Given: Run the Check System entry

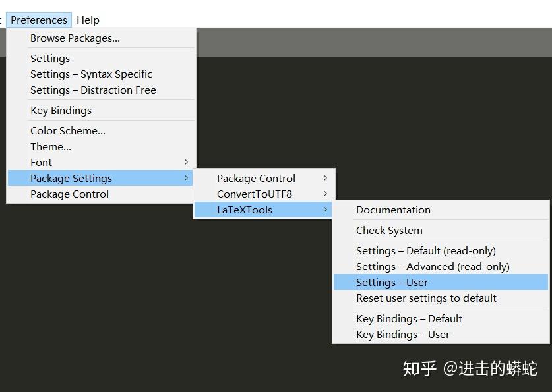Looking at the screenshot, I should tap(390, 231).
